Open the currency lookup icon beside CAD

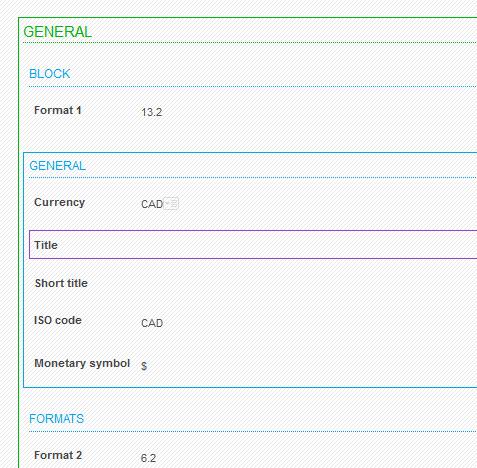point(171,203)
